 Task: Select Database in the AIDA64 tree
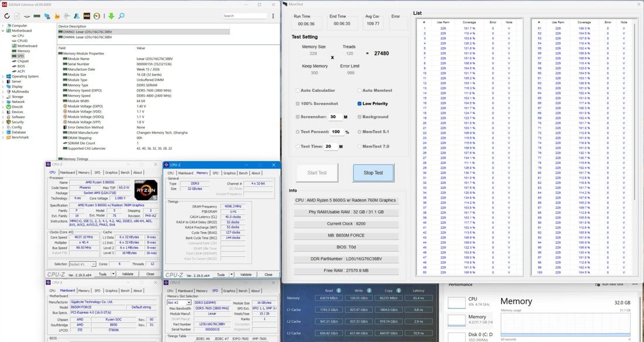(x=19, y=132)
